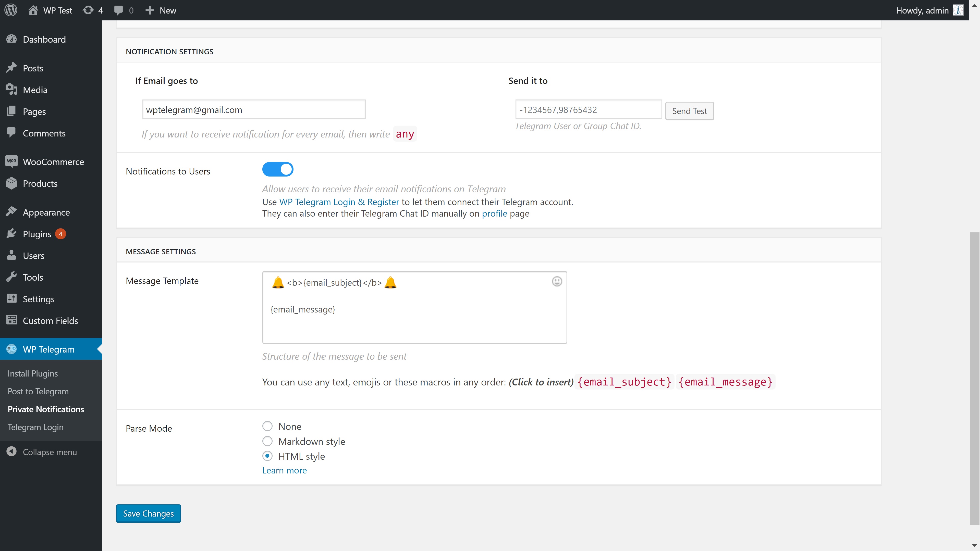Image resolution: width=980 pixels, height=551 pixels.
Task: Open Howdy, admin account menu
Action: click(x=922, y=10)
